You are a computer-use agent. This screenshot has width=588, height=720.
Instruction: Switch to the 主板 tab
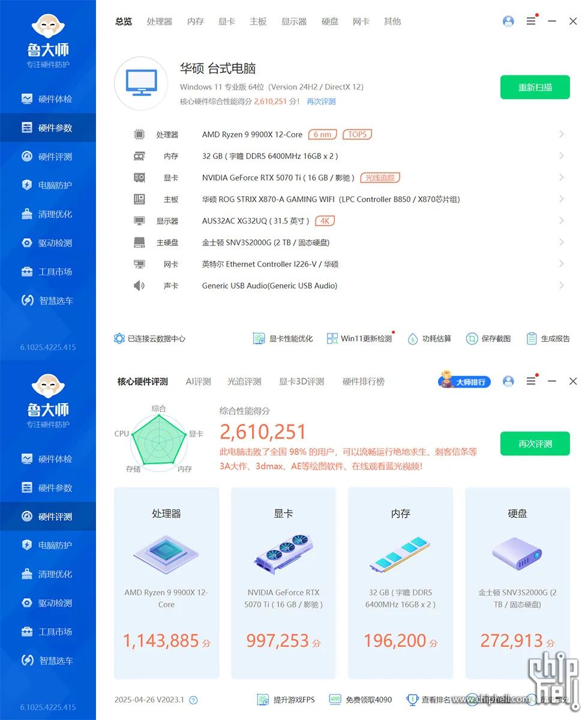click(x=258, y=22)
